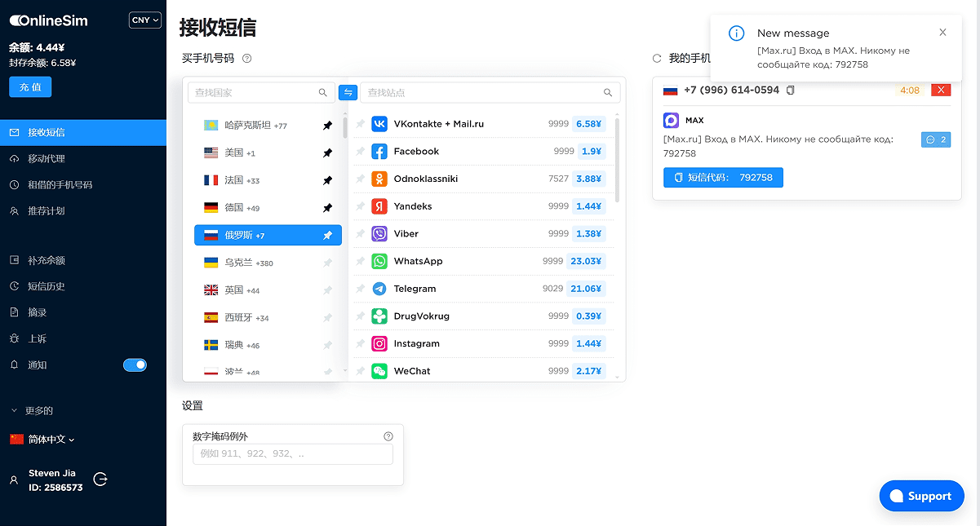
Task: Click the swap country/service arrows icon
Action: click(348, 92)
